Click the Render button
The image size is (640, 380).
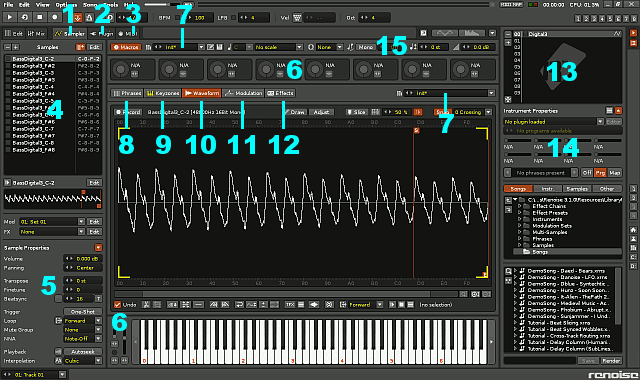(611, 360)
